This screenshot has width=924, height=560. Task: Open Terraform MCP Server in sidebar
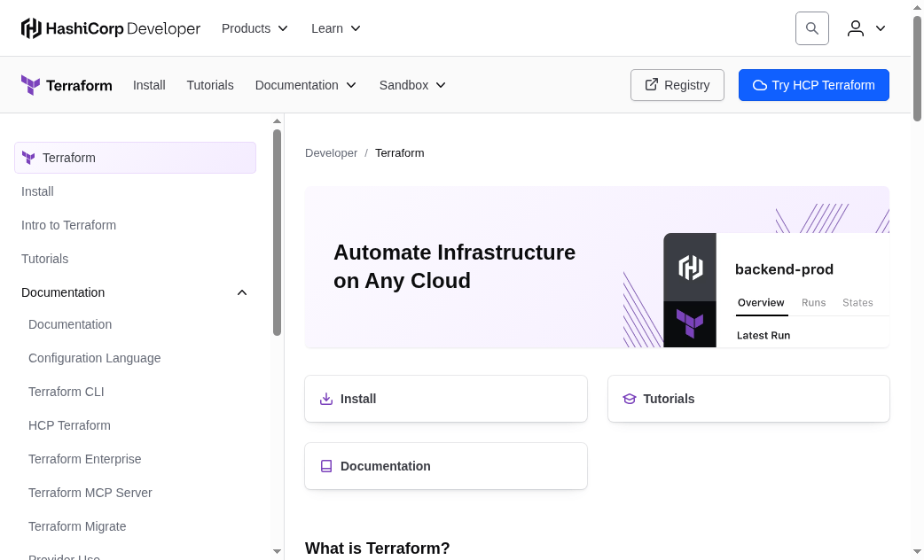[x=90, y=493]
